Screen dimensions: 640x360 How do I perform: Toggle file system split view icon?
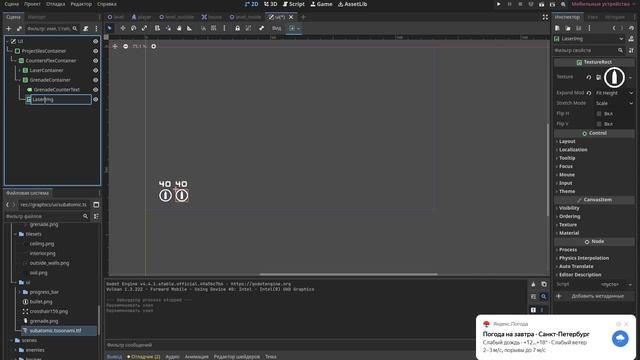(x=96, y=204)
